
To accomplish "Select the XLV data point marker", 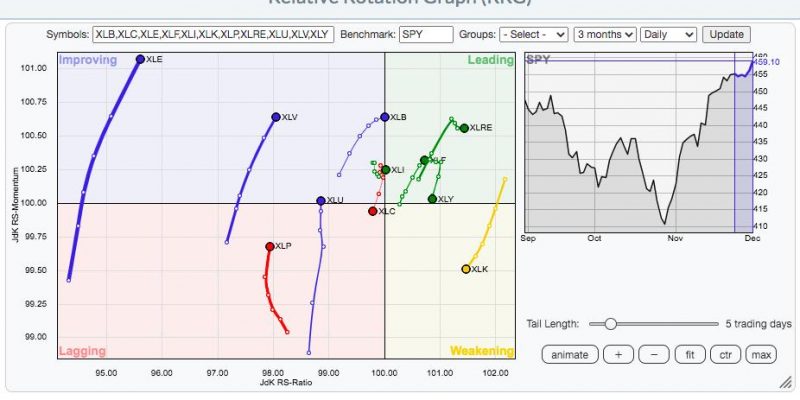I will pos(276,117).
